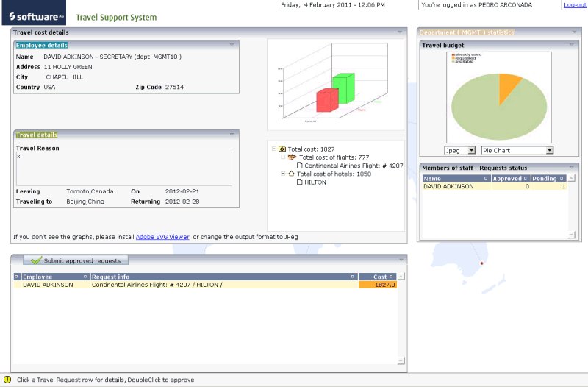Collapse the Employee details panel
Viewport: 588px width, 387px height.
pyautogui.click(x=232, y=45)
